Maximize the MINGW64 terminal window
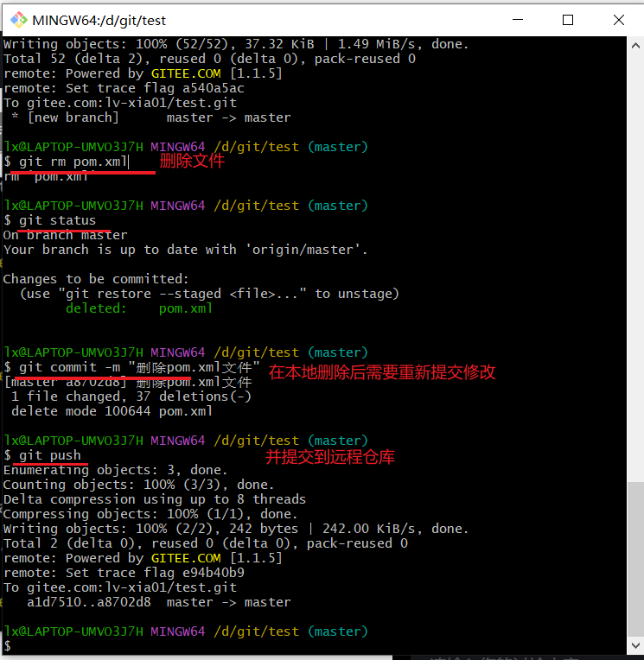 (568, 20)
